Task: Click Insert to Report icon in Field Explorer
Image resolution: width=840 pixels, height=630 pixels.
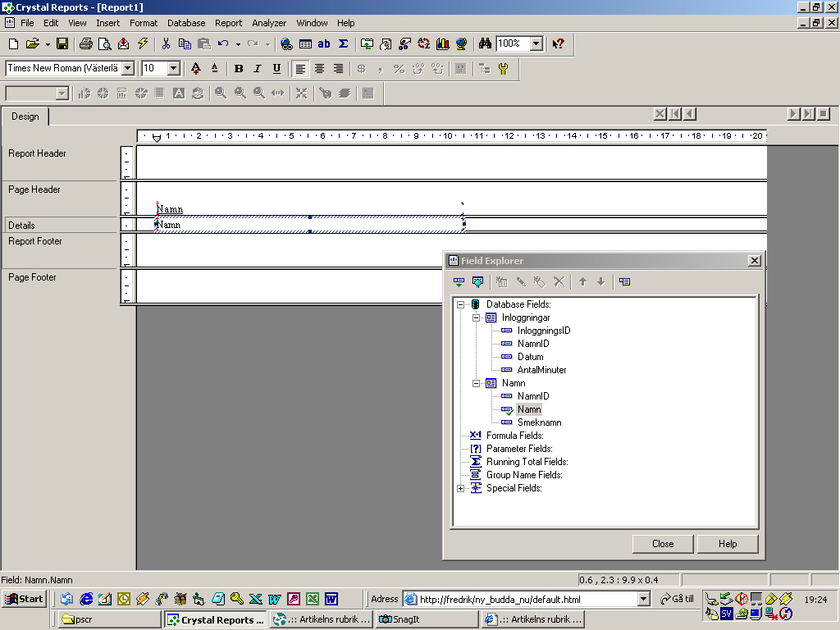Action: [x=459, y=282]
